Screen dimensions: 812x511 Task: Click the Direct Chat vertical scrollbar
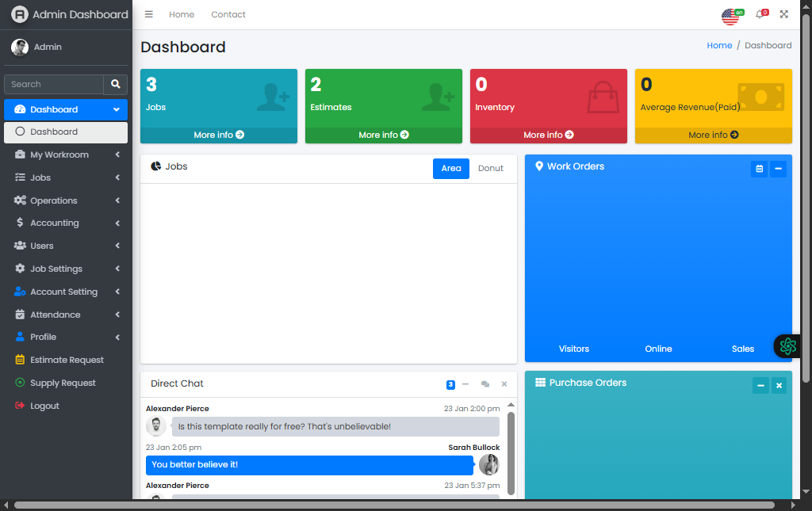[511, 452]
